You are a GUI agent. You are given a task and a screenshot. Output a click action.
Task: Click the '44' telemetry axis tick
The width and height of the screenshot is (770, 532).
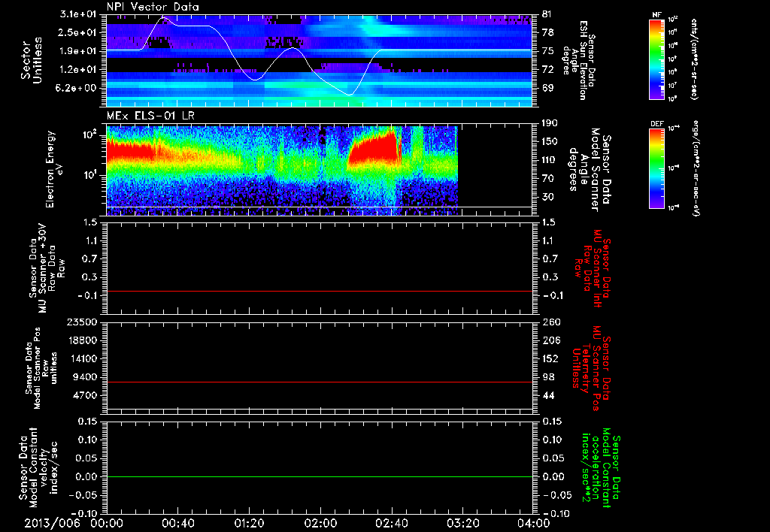point(548,395)
